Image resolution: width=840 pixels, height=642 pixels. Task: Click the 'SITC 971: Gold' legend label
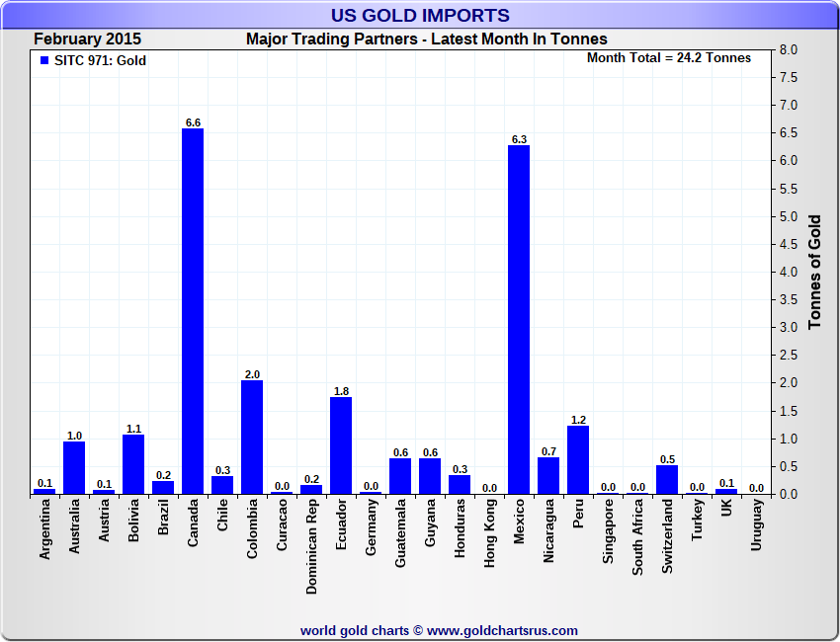[x=100, y=60]
